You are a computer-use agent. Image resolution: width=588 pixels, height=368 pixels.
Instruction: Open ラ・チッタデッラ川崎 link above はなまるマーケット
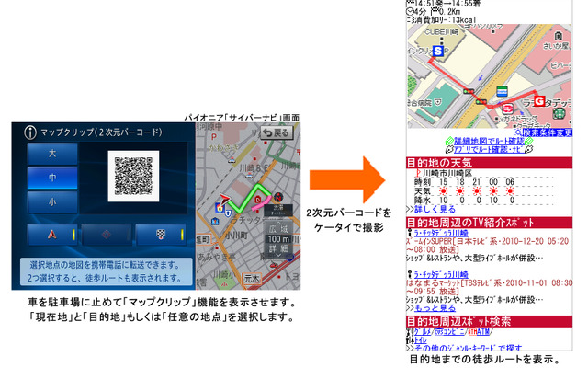tap(441, 275)
